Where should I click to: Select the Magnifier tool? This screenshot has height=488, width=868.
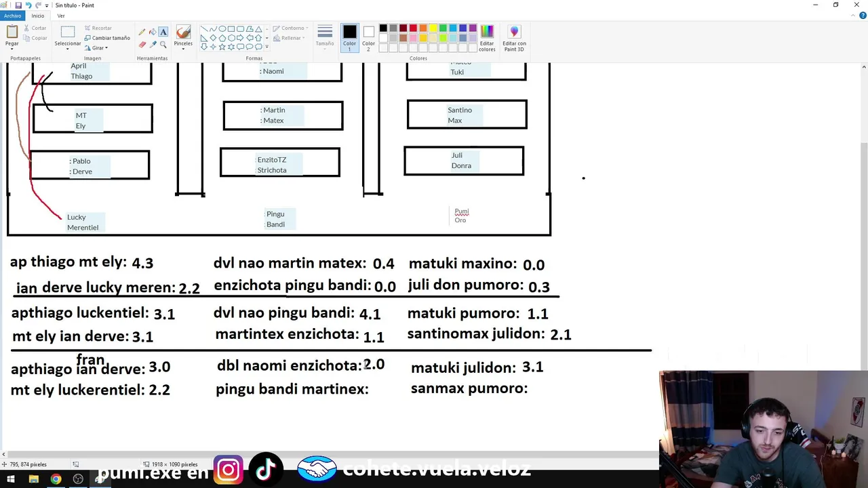tap(163, 44)
